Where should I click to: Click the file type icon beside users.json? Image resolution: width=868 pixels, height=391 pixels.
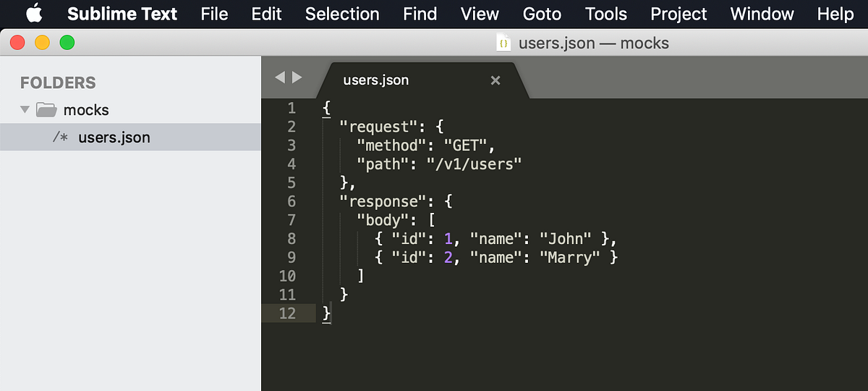(60, 137)
